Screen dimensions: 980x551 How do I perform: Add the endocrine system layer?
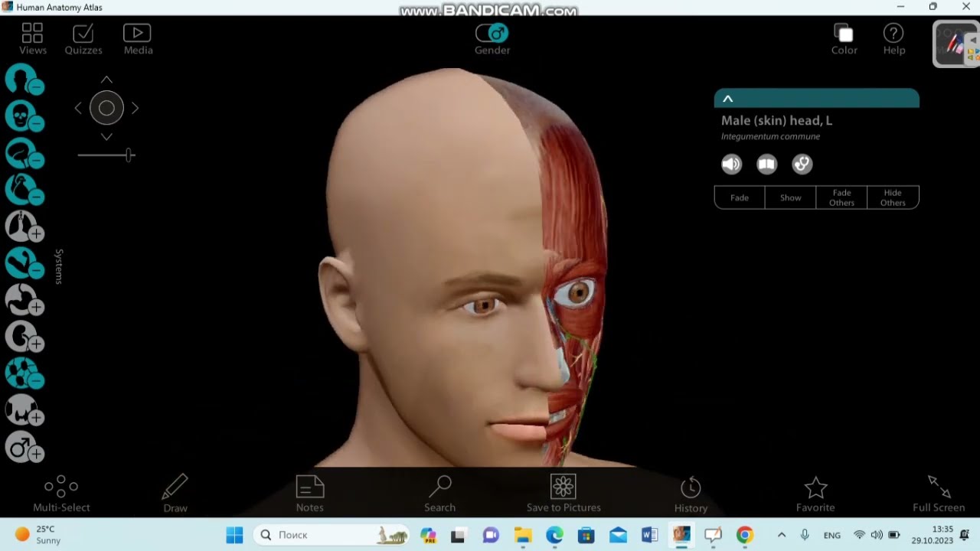point(24,410)
